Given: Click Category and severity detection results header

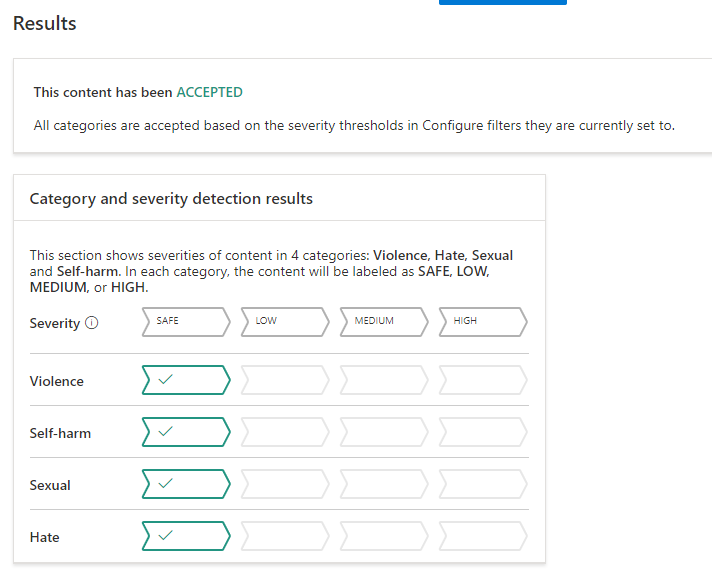Looking at the screenshot, I should (x=171, y=199).
